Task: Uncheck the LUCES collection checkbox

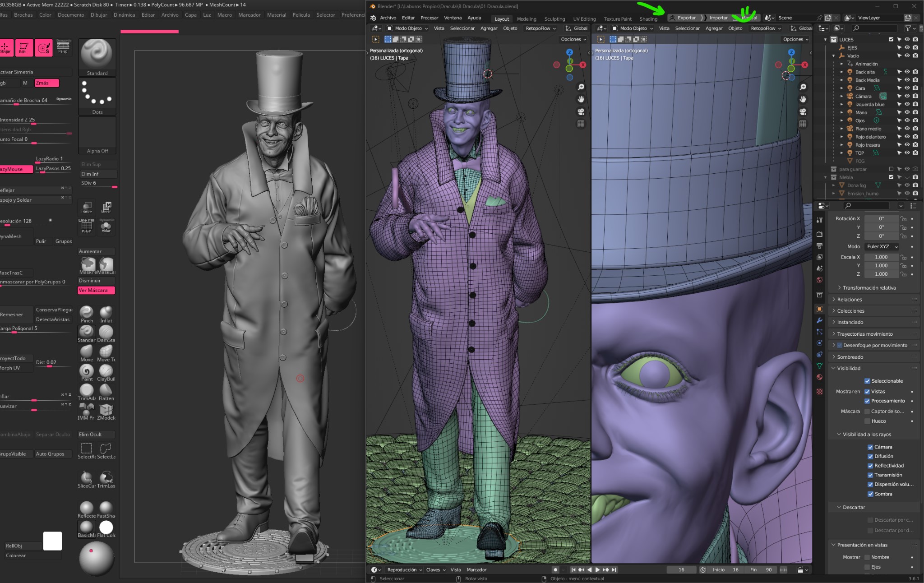Action: [x=891, y=39]
